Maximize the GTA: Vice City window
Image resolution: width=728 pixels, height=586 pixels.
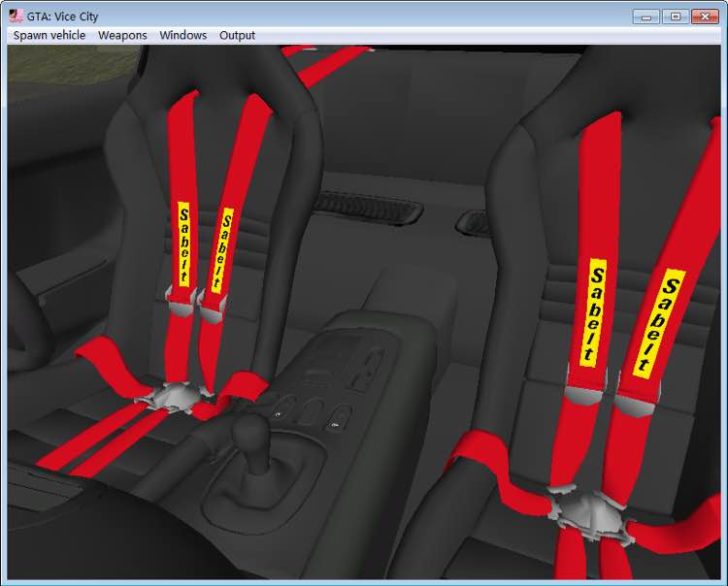pos(676,16)
